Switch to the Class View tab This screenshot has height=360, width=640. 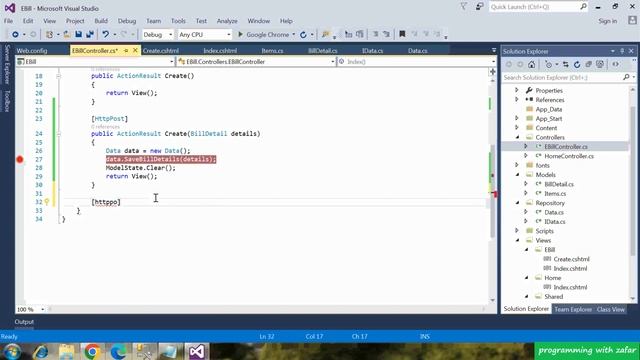pyautogui.click(x=611, y=309)
